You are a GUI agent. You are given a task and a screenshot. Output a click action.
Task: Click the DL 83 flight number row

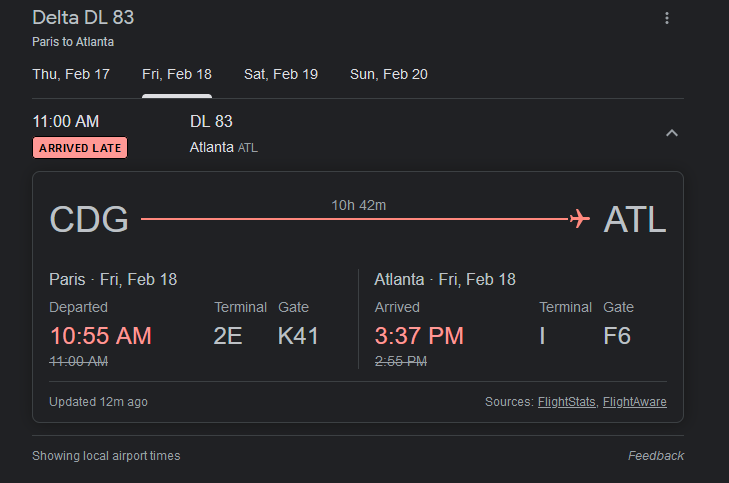coord(211,122)
